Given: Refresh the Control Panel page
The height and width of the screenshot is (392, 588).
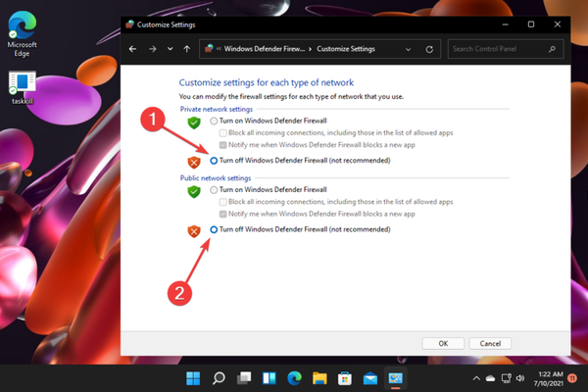Looking at the screenshot, I should (429, 48).
